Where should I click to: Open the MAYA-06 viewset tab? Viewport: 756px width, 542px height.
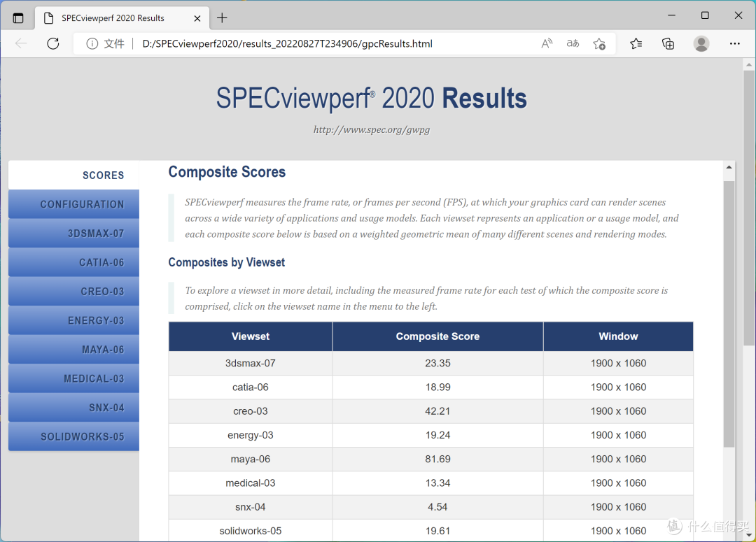[73, 349]
